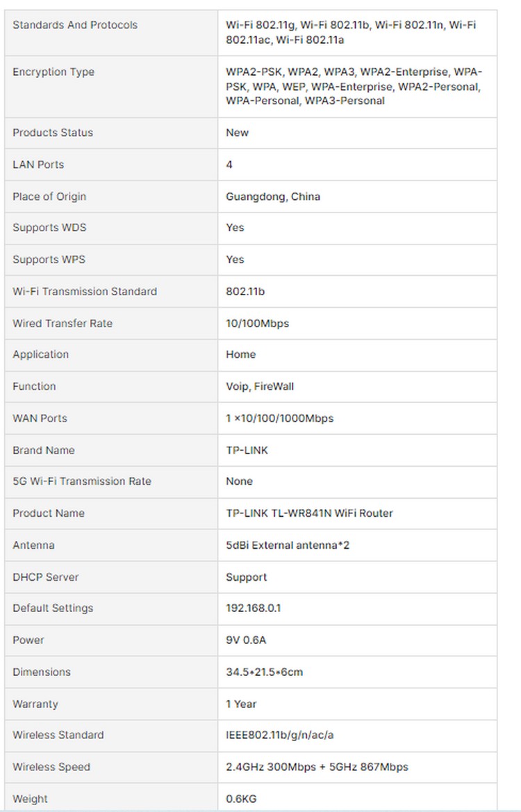Image resolution: width=521 pixels, height=812 pixels.
Task: Select "TP-LINK TL-WR841N WiFi Router" product name text
Action: tap(309, 513)
